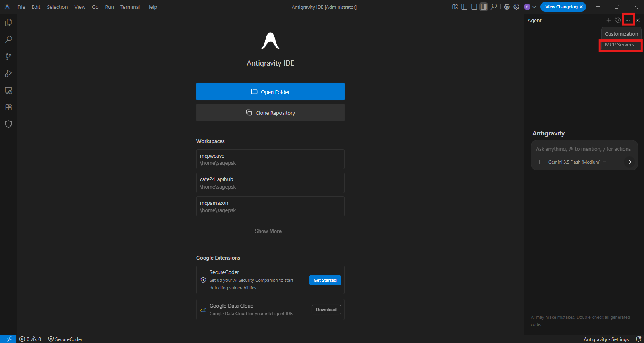Select Customization from the dropdown menu
Image resolution: width=644 pixels, height=343 pixels.
[621, 34]
